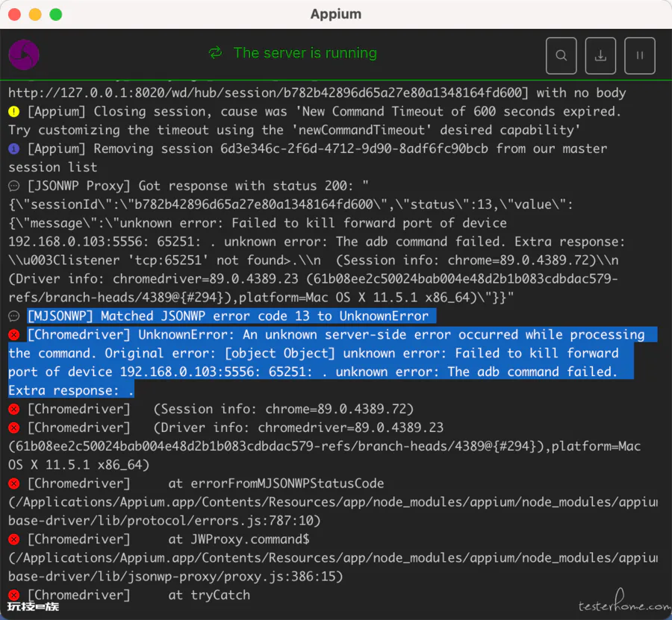Click 'Got response with status 200' line
Viewport: 672px width, 620px height.
(x=198, y=187)
